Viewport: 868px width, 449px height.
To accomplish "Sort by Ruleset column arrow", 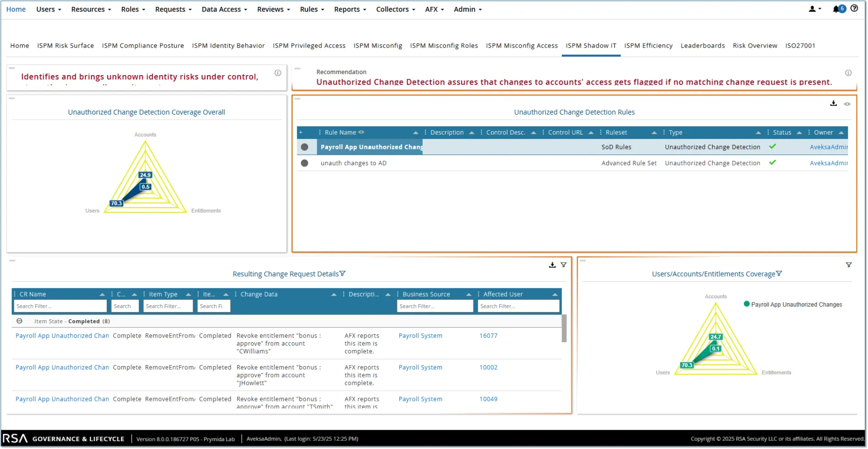I will [654, 133].
